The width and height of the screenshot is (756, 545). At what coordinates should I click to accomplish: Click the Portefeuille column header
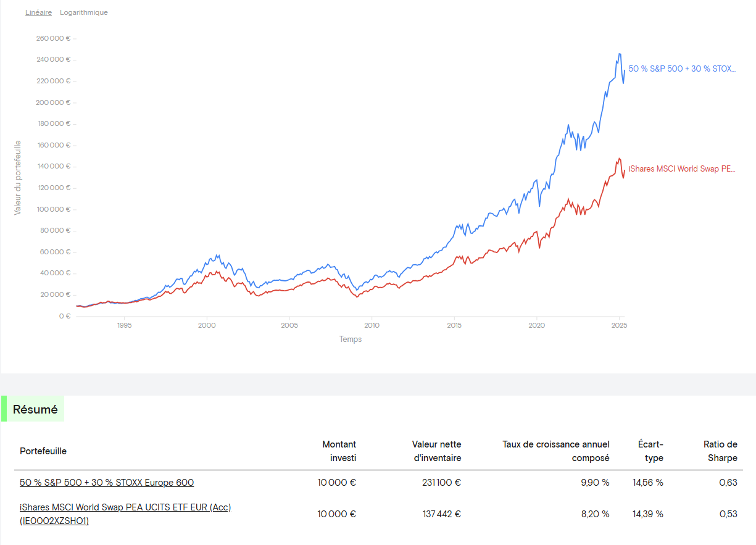pyautogui.click(x=43, y=451)
